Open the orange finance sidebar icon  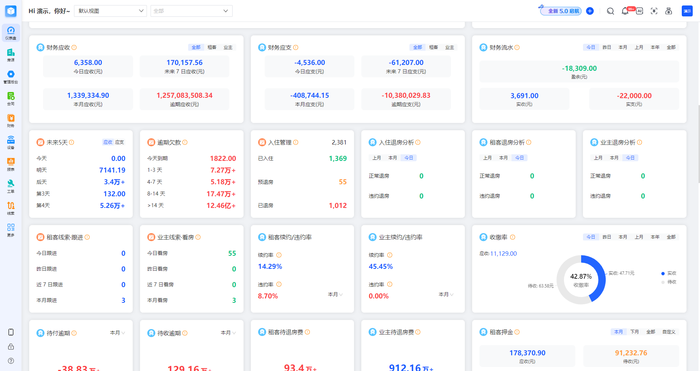[11, 118]
